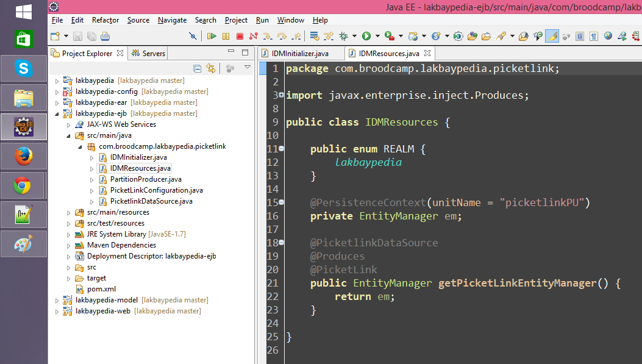Click the New wizard toolbar icon
The height and width of the screenshot is (364, 642).
(x=55, y=36)
